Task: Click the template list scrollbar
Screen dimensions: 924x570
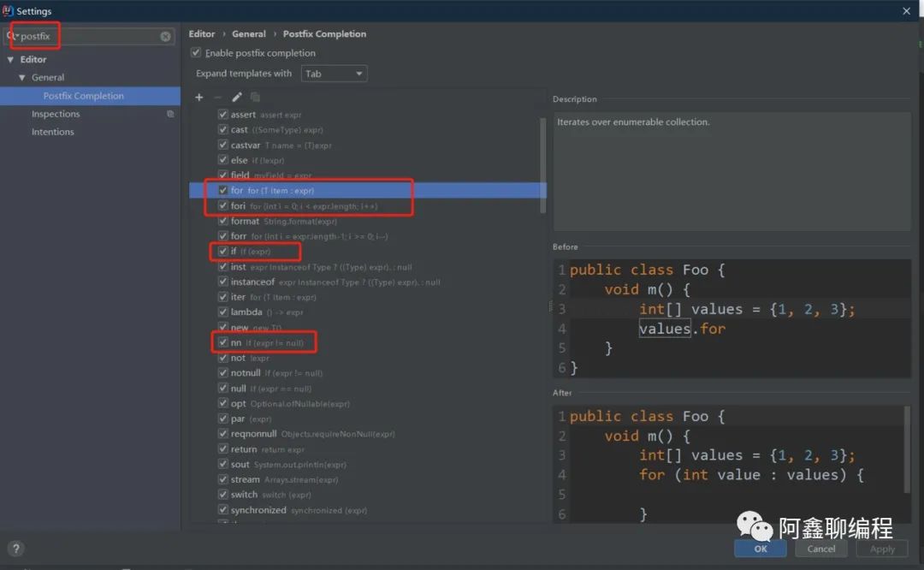Action: click(x=542, y=165)
